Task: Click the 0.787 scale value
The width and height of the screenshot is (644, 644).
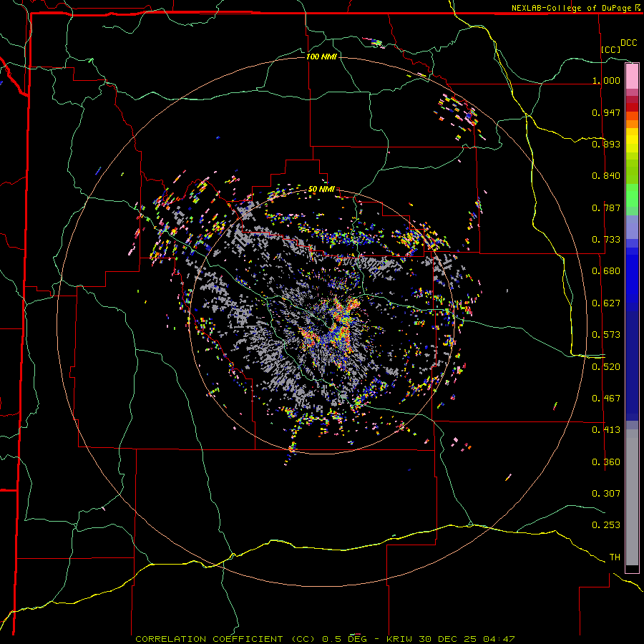Action: pyautogui.click(x=606, y=208)
